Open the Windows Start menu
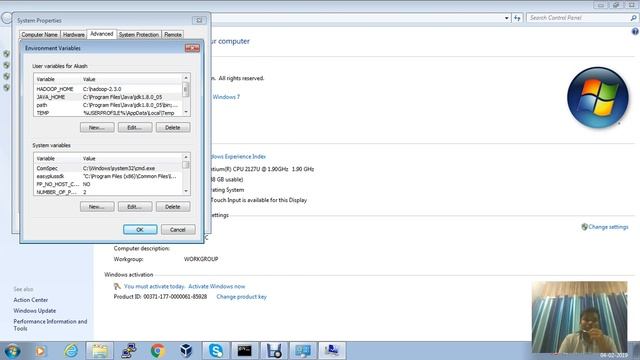 click(12, 351)
